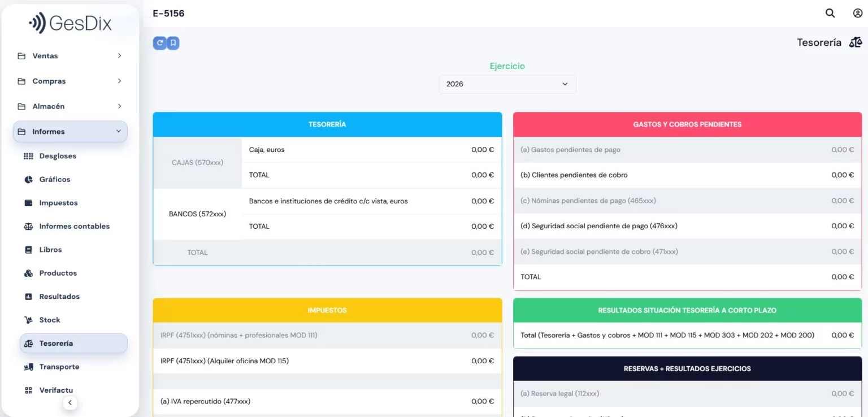The image size is (868, 417).
Task: Click '(d) Seguridad social pendiente de pago' row
Action: click(687, 226)
